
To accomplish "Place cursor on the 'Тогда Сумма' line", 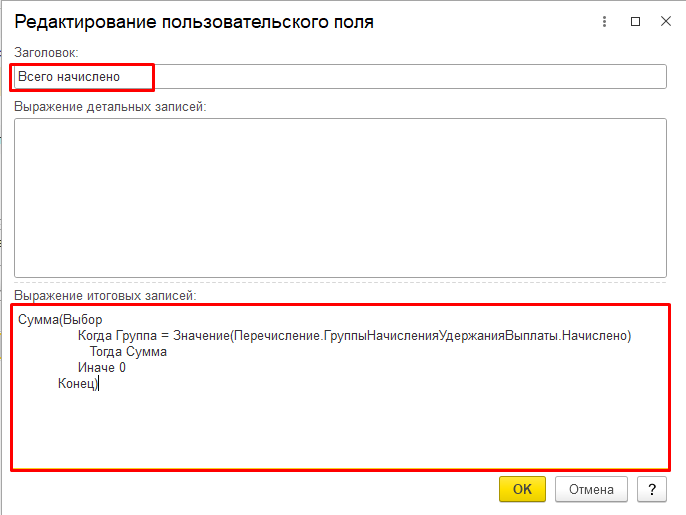I will (128, 352).
